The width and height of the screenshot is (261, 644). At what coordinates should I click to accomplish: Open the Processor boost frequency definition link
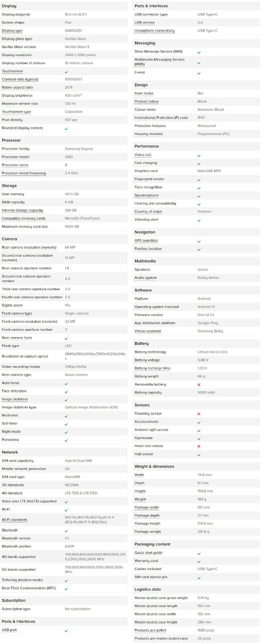pos(24,173)
